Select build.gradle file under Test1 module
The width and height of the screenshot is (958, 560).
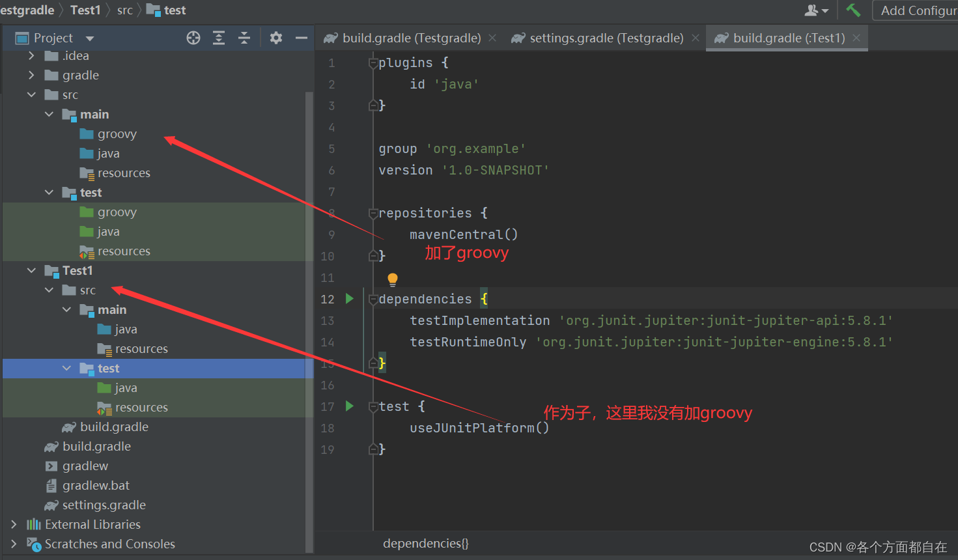pyautogui.click(x=105, y=427)
